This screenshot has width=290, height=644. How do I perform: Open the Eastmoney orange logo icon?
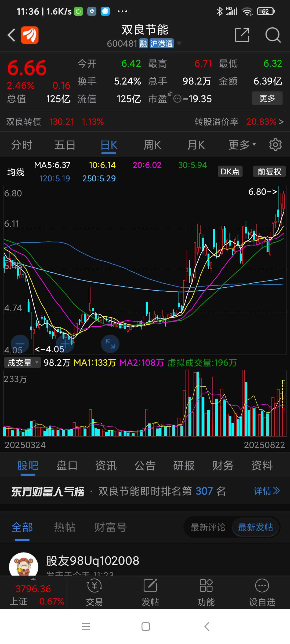[x=30, y=35]
